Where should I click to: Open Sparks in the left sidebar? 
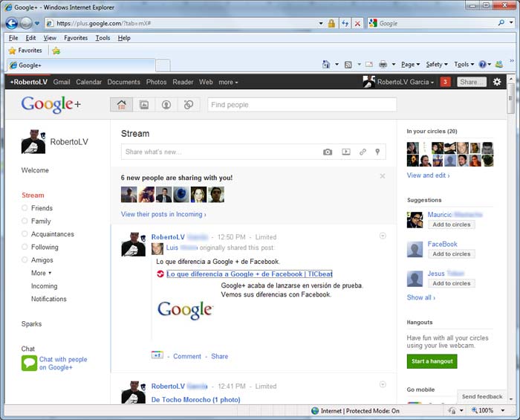pyautogui.click(x=31, y=324)
